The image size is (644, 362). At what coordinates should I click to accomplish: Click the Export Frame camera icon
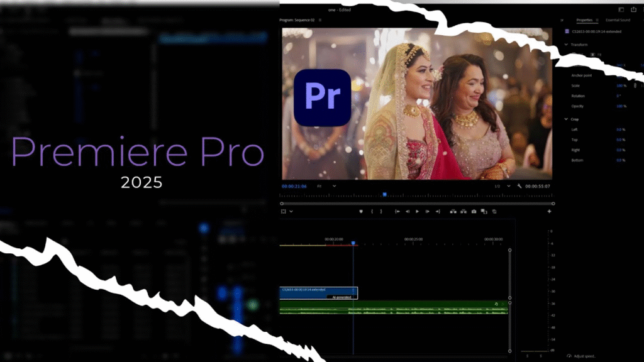tap(474, 212)
